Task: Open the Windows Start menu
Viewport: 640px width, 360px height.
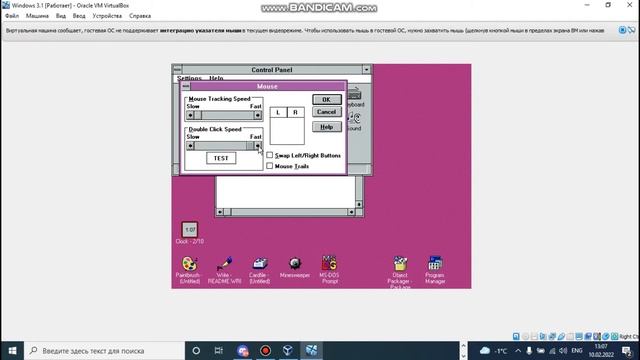Action: [x=12, y=351]
